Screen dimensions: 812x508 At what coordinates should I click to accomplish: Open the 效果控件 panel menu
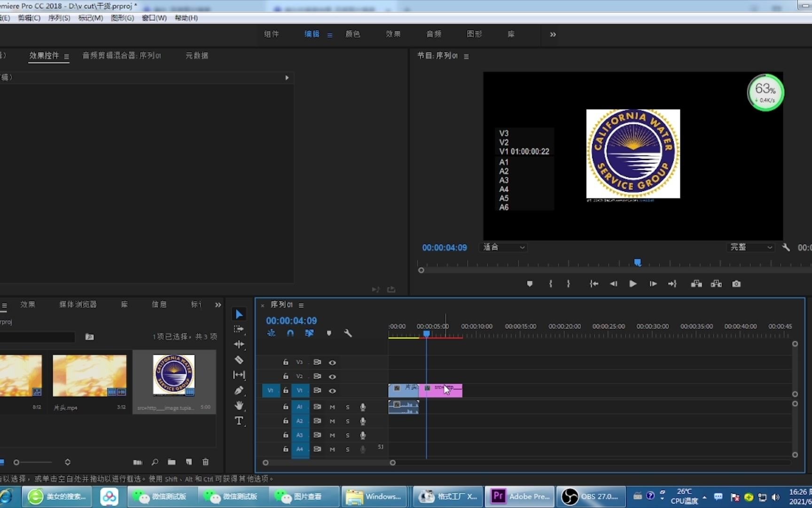tap(66, 56)
